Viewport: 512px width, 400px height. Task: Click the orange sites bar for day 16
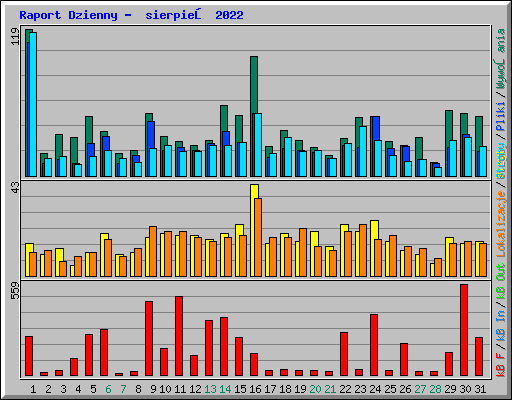click(258, 237)
